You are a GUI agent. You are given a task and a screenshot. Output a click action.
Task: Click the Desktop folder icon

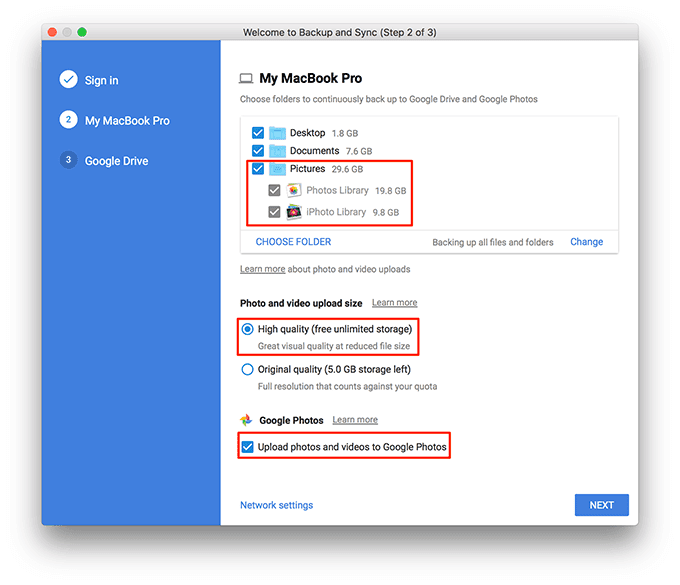(277, 133)
